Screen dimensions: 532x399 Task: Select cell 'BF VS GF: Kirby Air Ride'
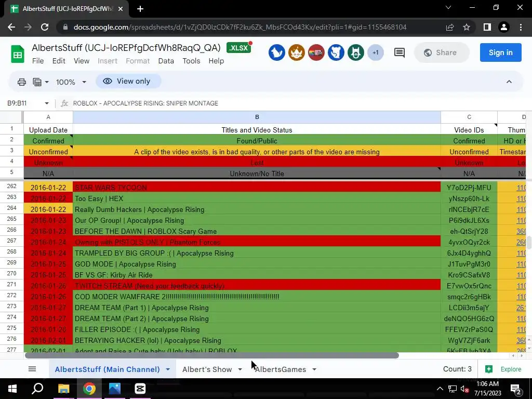point(257,275)
